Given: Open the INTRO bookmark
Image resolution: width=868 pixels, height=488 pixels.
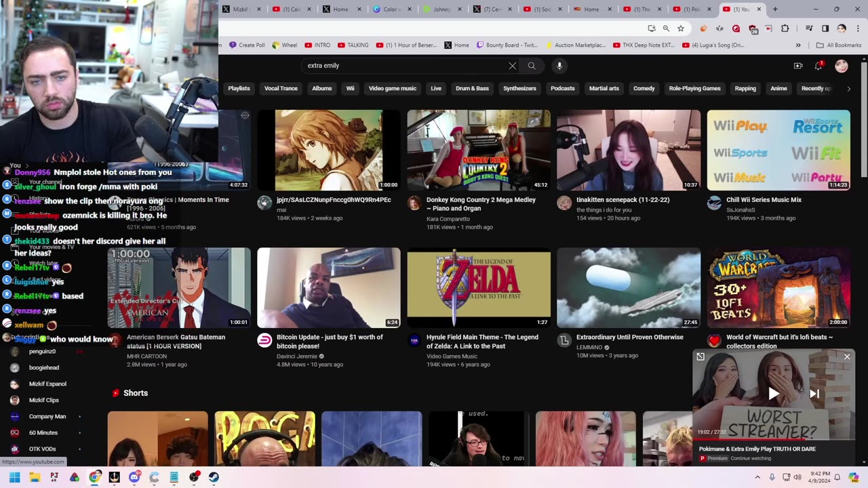Looking at the screenshot, I should [317, 45].
